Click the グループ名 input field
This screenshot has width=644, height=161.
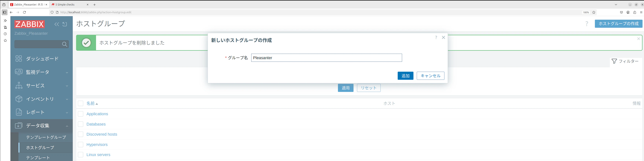(327, 58)
